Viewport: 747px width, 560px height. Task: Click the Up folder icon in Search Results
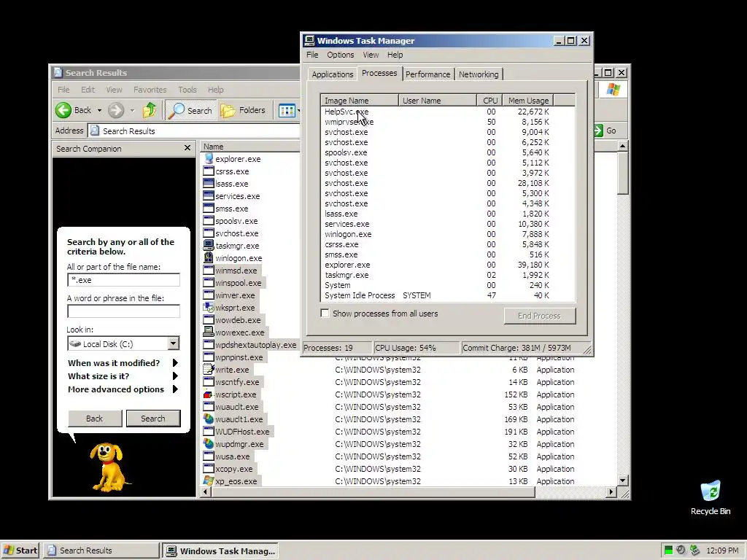150,110
